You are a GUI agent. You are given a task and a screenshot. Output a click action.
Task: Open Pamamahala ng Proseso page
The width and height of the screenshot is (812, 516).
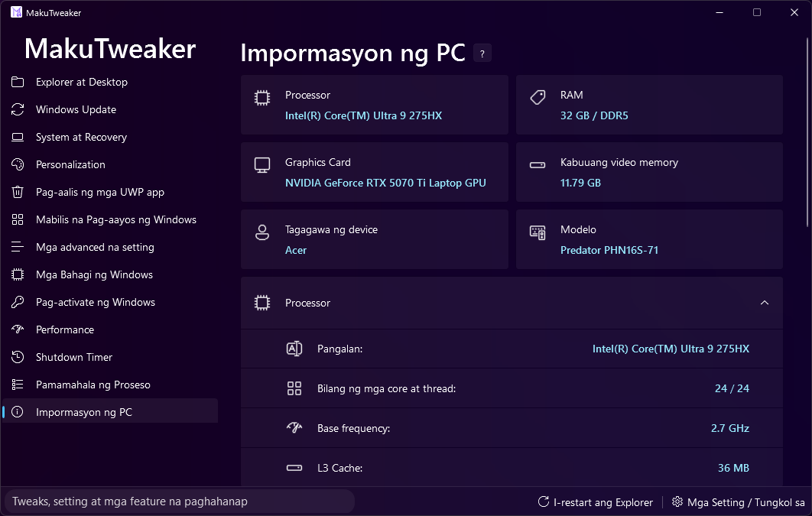point(110,385)
